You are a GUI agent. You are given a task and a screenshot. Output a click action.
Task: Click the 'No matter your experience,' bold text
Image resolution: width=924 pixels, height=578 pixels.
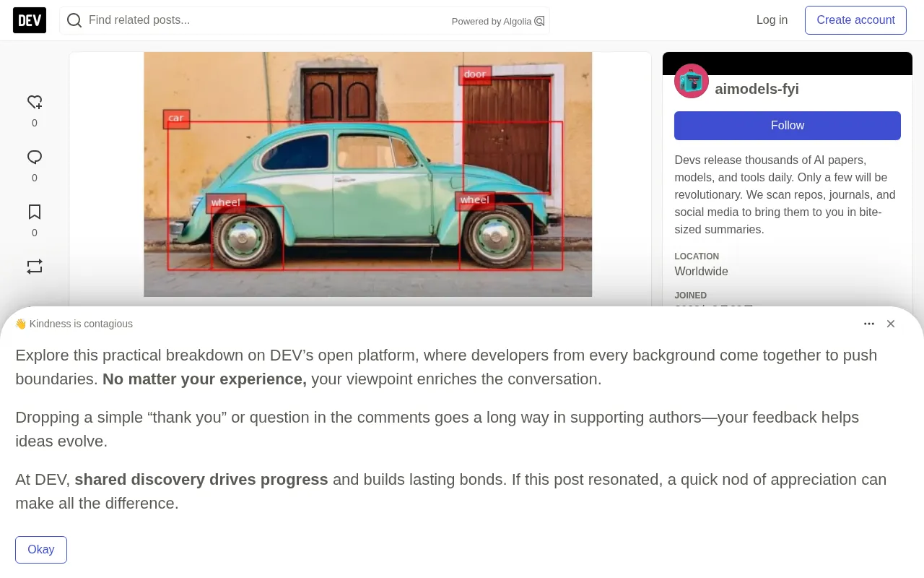point(204,379)
